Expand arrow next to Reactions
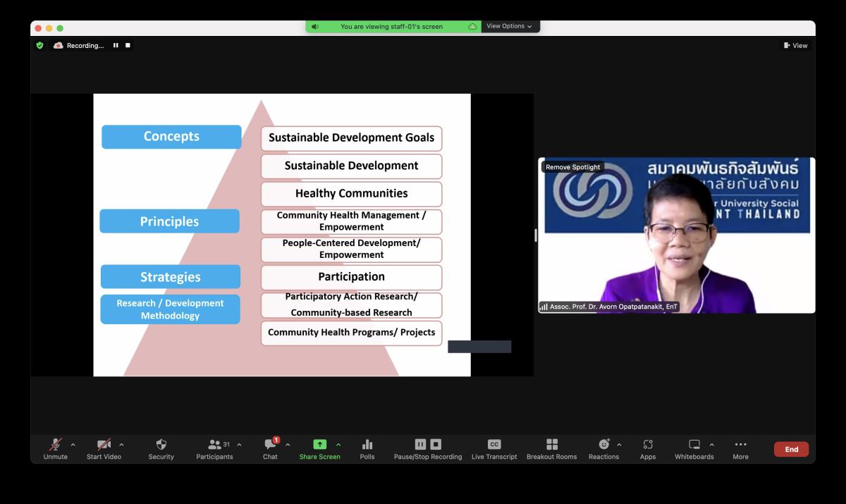This screenshot has width=846, height=504. (x=619, y=445)
